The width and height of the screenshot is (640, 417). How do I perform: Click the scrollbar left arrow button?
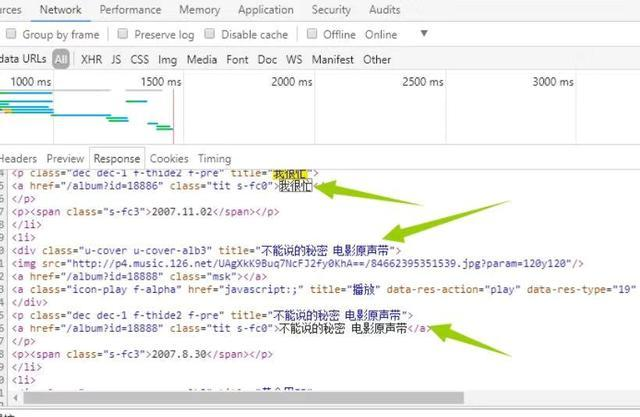coord(16,397)
